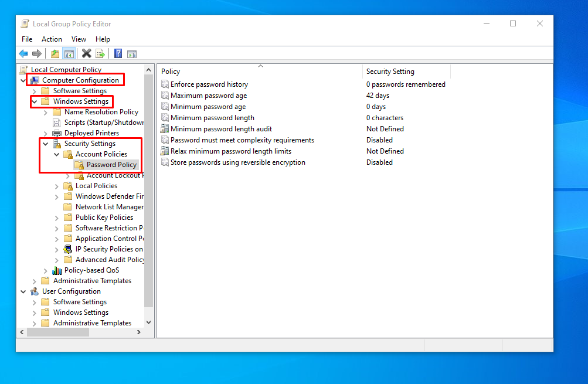Collapse the Computer Configuration node
Screen dimensions: 588x384
pyautogui.click(x=23, y=80)
